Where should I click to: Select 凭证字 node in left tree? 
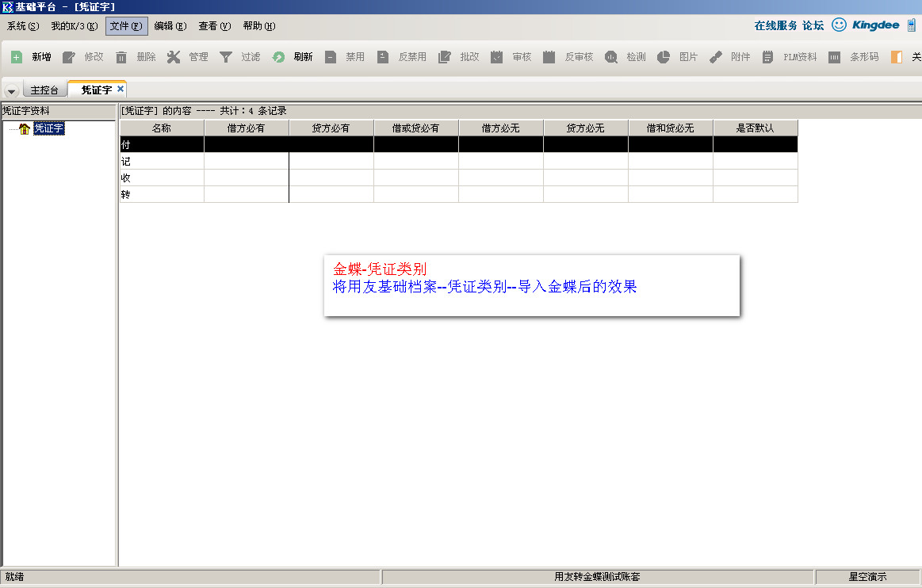point(48,128)
